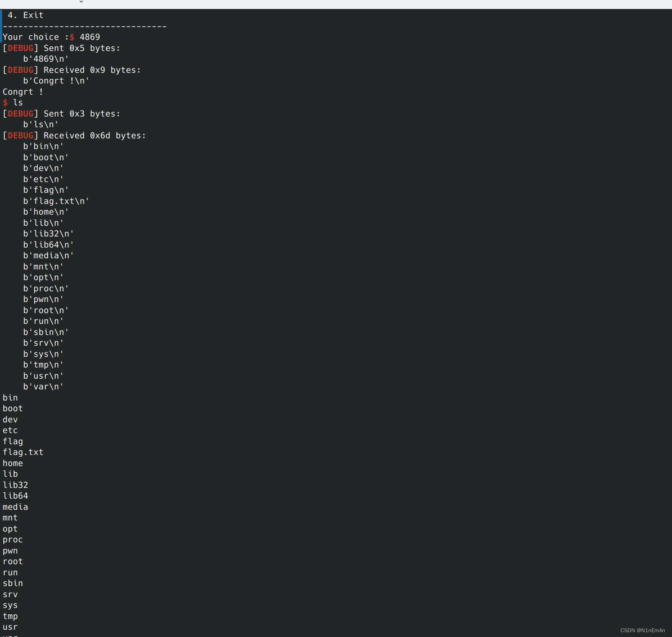The image size is (672, 637).
Task: Click the b'sys\n' line
Action: click(x=43, y=354)
